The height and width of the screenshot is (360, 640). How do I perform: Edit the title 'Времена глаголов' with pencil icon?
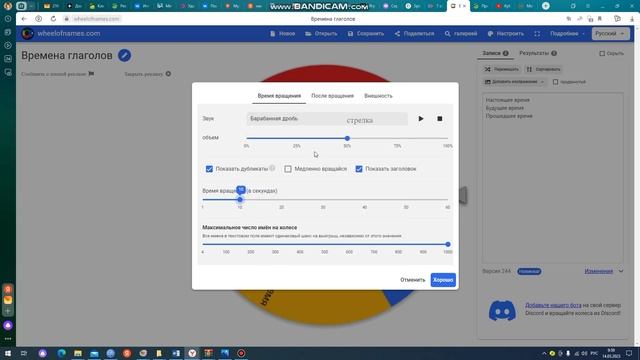tap(124, 55)
